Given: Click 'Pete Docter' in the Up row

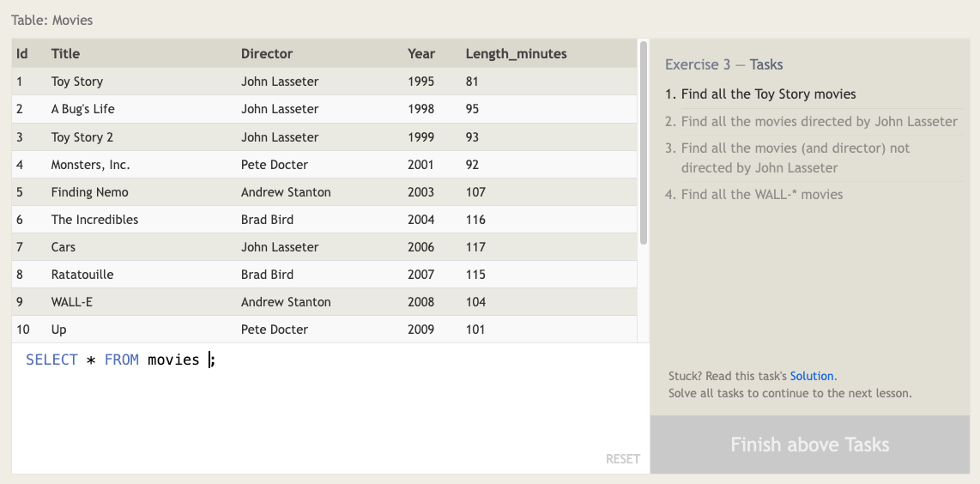Looking at the screenshot, I should point(275,330).
